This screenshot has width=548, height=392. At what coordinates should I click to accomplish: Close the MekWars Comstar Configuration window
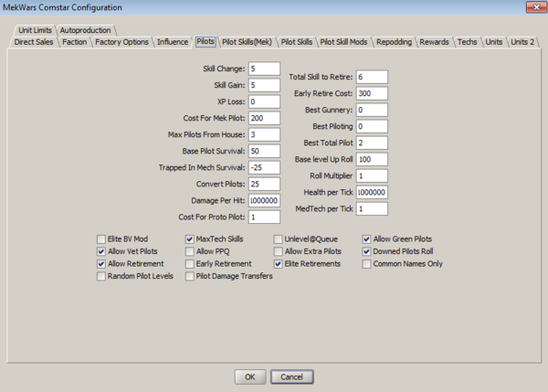tap(531, 8)
